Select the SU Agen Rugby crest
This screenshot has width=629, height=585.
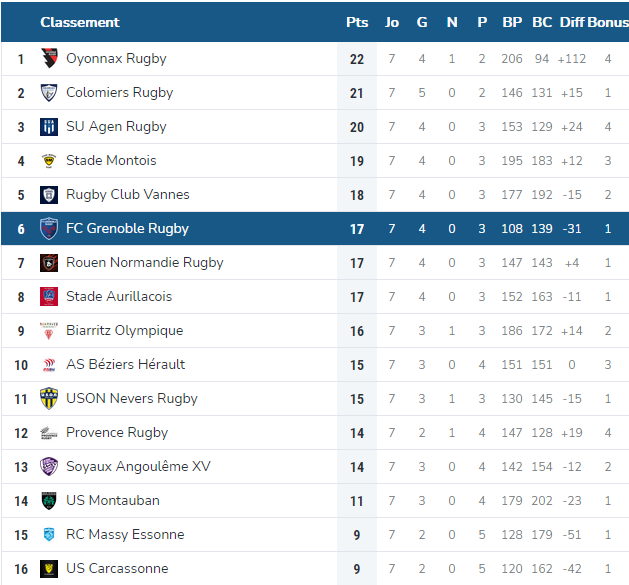[49, 127]
